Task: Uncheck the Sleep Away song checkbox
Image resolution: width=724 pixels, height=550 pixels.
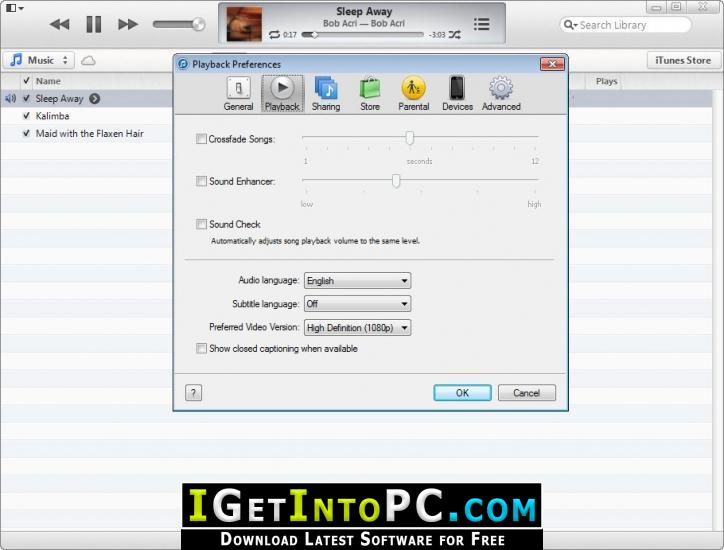Action: [x=26, y=98]
